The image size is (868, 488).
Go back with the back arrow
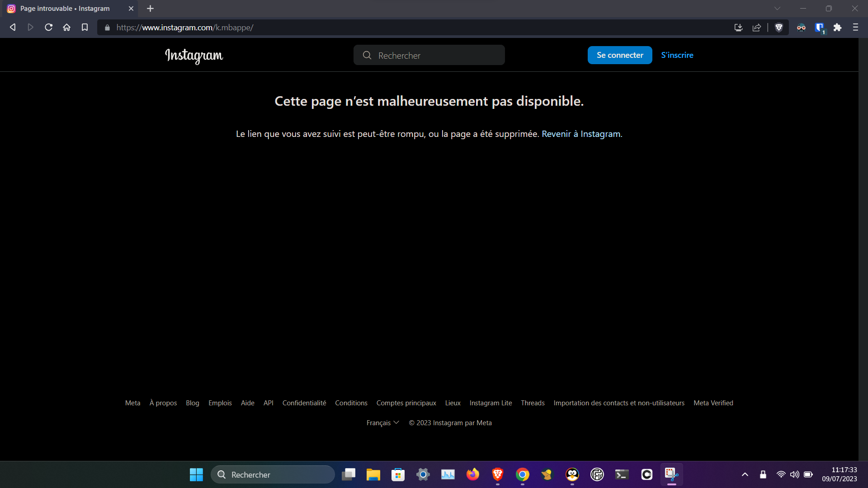(x=13, y=28)
